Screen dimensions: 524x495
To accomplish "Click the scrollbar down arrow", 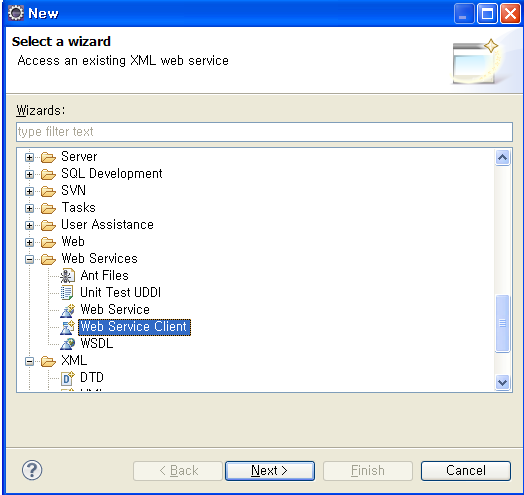I will 503,382.
